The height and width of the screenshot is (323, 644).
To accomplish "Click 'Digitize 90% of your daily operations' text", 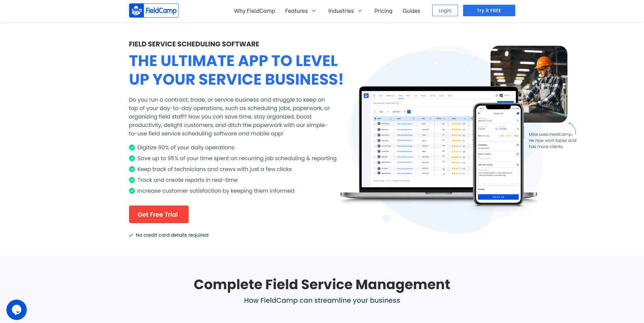I will 186,148.
